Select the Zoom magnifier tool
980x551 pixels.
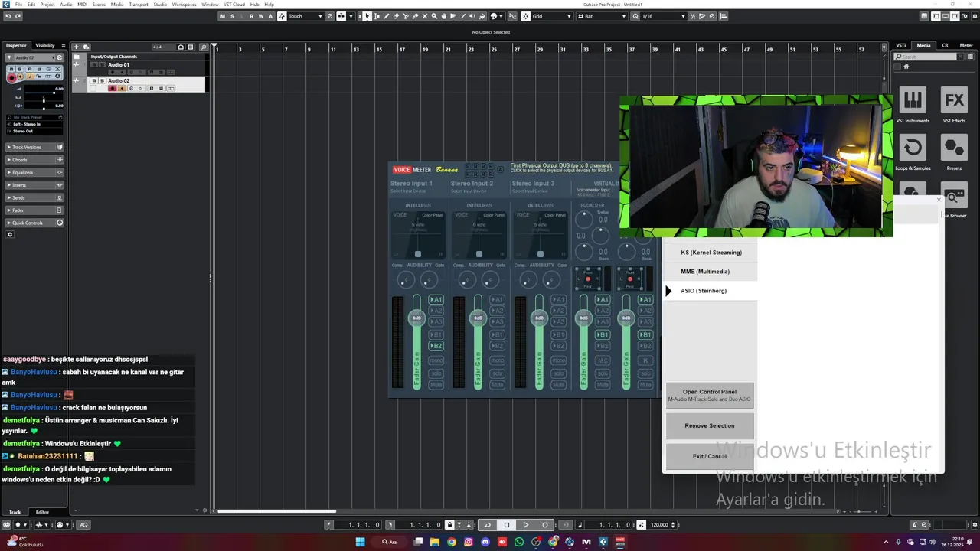434,16
